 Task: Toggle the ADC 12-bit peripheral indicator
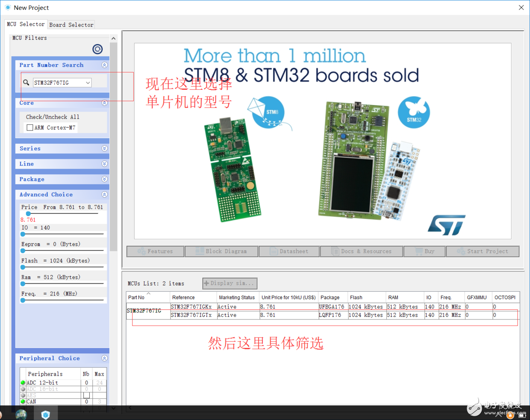(x=23, y=382)
